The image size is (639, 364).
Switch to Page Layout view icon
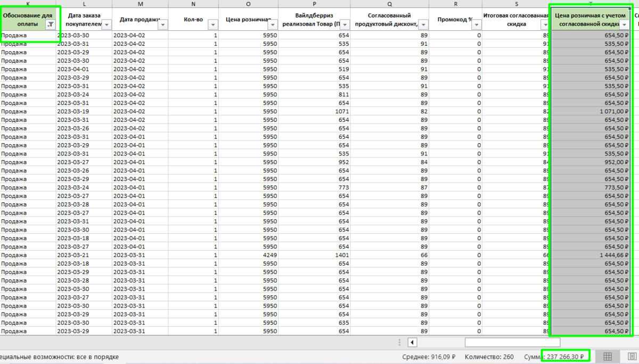pyautogui.click(x=632, y=357)
